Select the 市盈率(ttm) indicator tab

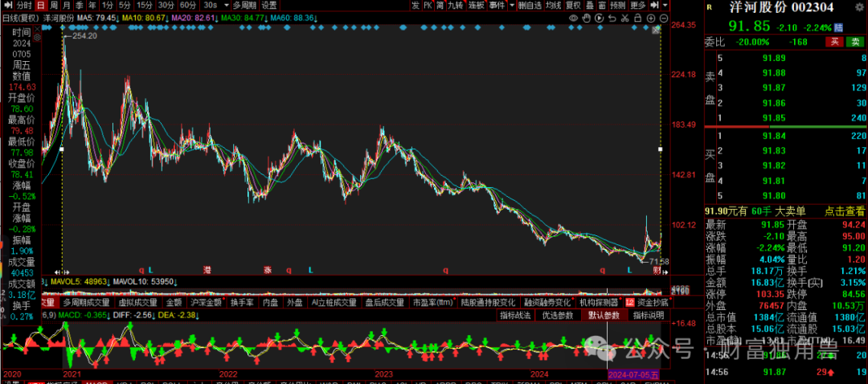pyautogui.click(x=433, y=303)
